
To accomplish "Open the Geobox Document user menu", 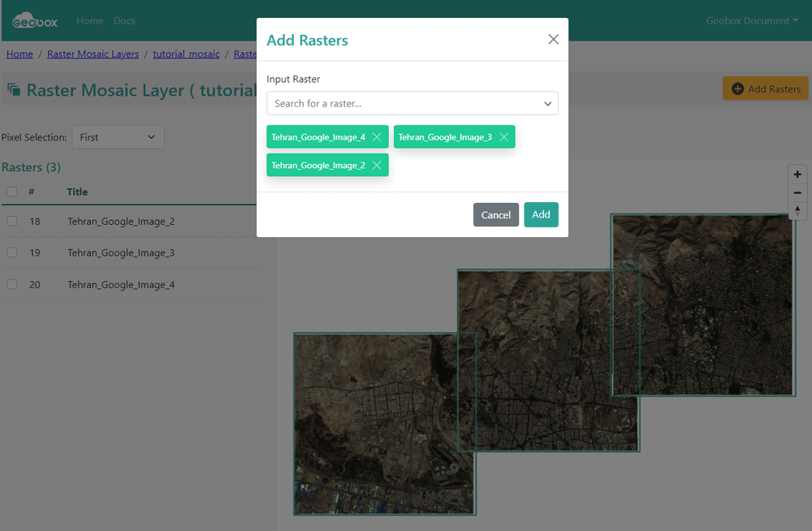I will coord(752,21).
